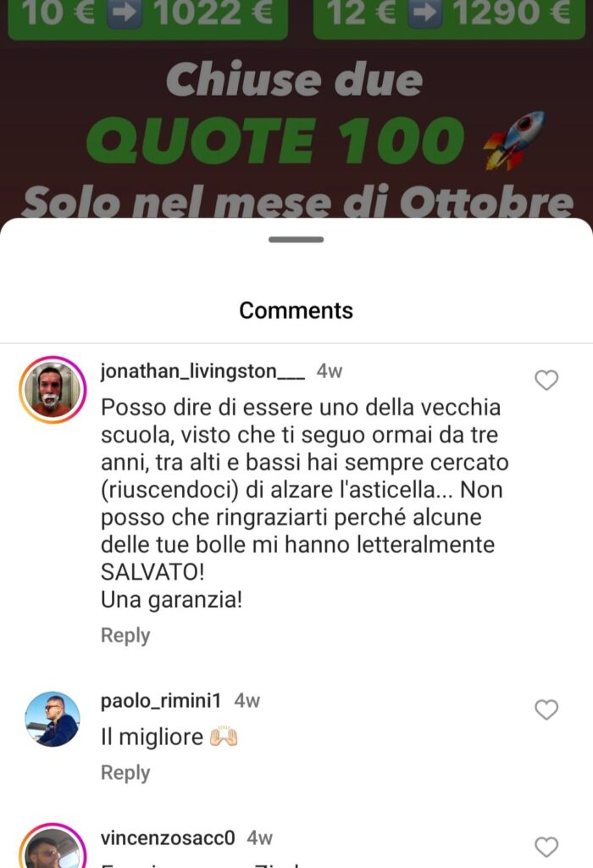Reply to paolo_rimini1's comment
The width and height of the screenshot is (593, 868).
(125, 772)
